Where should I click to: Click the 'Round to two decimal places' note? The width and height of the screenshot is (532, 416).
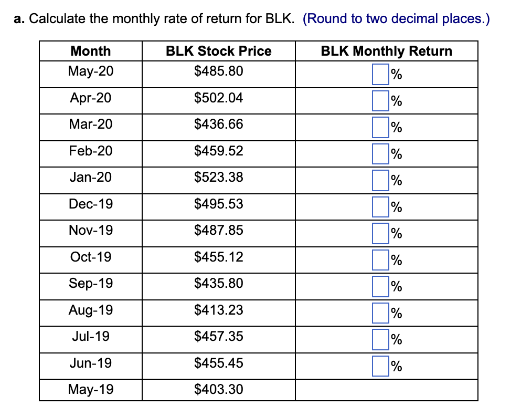coord(396,19)
